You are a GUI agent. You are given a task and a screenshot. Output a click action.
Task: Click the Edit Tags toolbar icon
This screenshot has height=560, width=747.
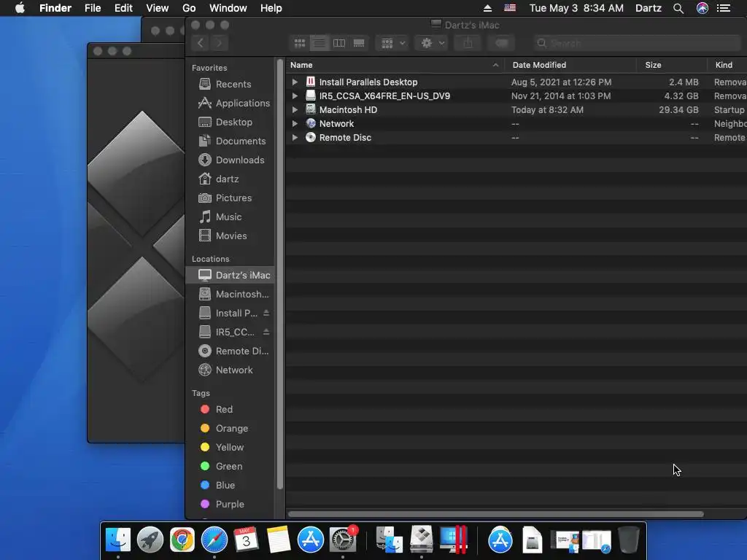501,43
